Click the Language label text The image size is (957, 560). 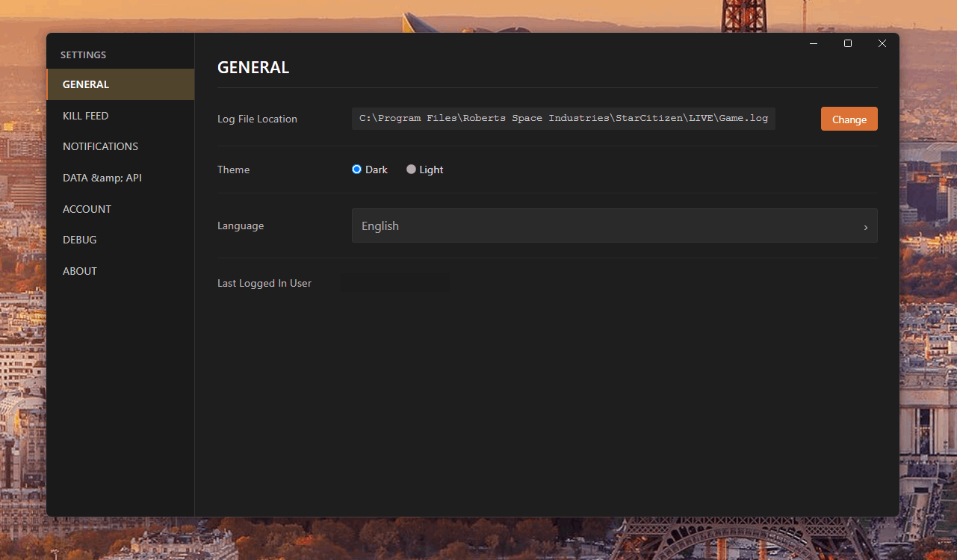241,225
